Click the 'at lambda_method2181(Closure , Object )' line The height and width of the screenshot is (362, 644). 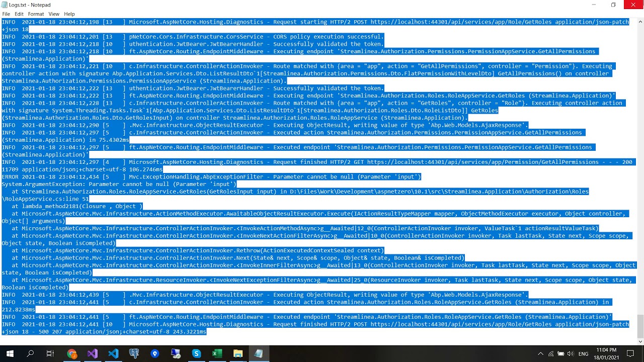pos(77,206)
